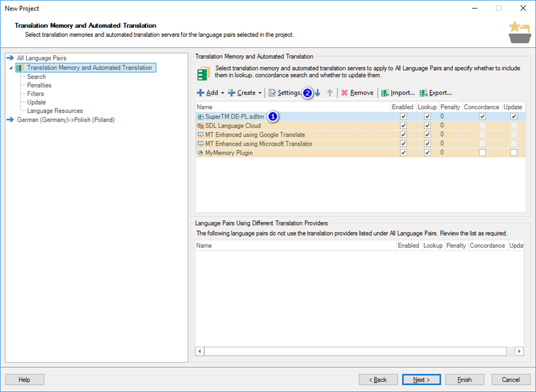Select the SuperTM DE-PL.sdltm row
Screen dimensions: 536x392
point(360,116)
